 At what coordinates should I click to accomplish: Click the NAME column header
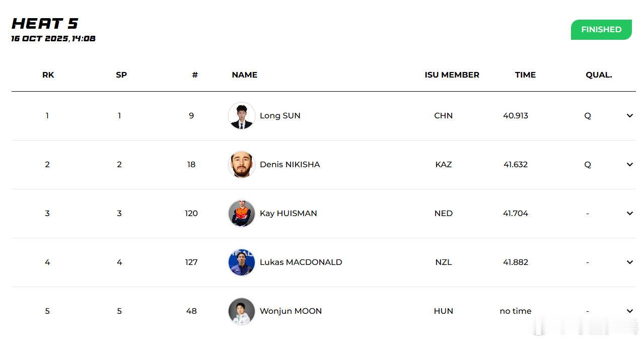tap(244, 75)
